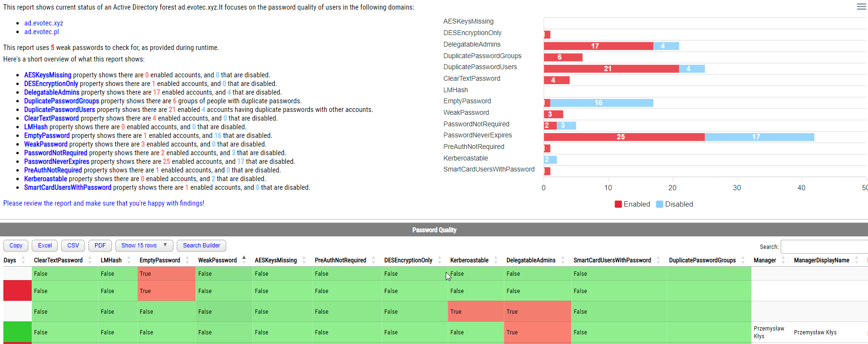Click the PasswordNeverExpires bar in the chart
This screenshot has width=868, height=344.
click(x=620, y=137)
